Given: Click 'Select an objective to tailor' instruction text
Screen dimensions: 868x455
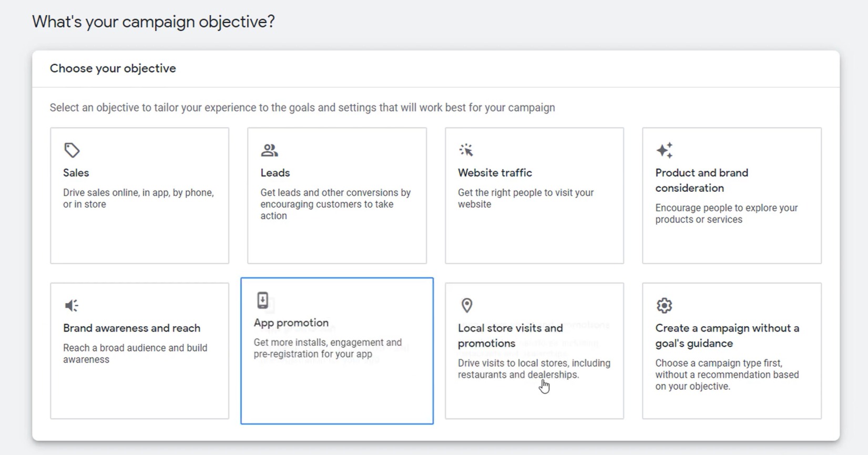Looking at the screenshot, I should (x=302, y=108).
